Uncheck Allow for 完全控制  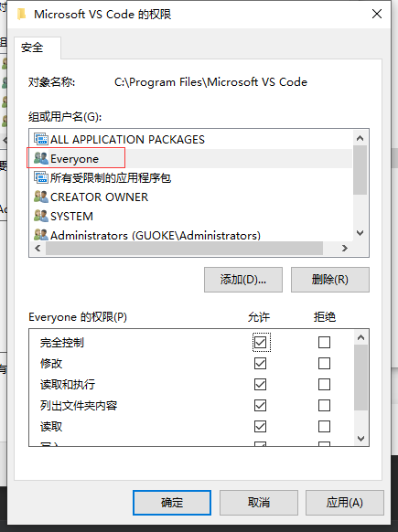coord(261,343)
